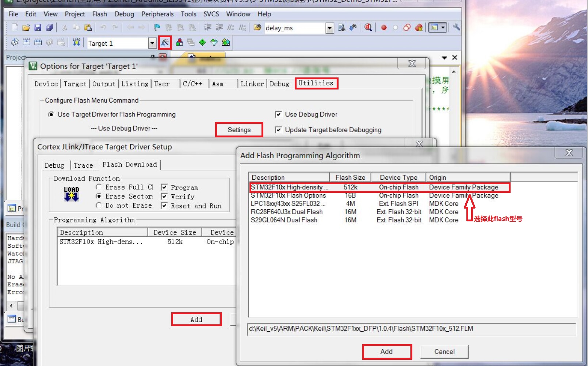Toggle the Use Debug Driver checkbox
588x366 pixels.
pos(278,114)
